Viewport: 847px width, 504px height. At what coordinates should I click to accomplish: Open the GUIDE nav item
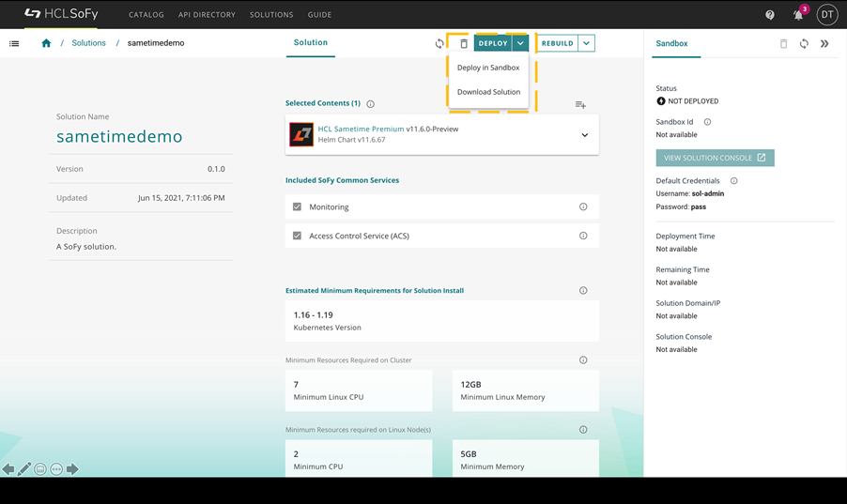coord(320,15)
